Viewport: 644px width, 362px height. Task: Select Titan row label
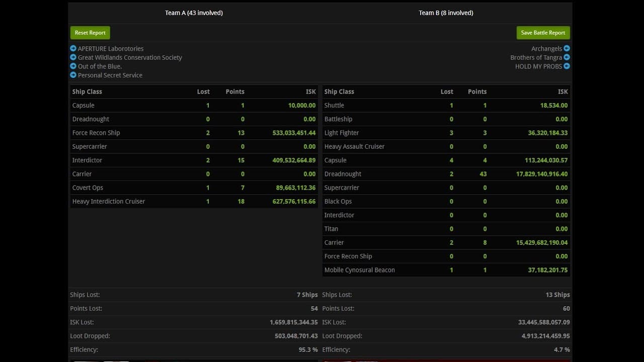click(x=331, y=229)
